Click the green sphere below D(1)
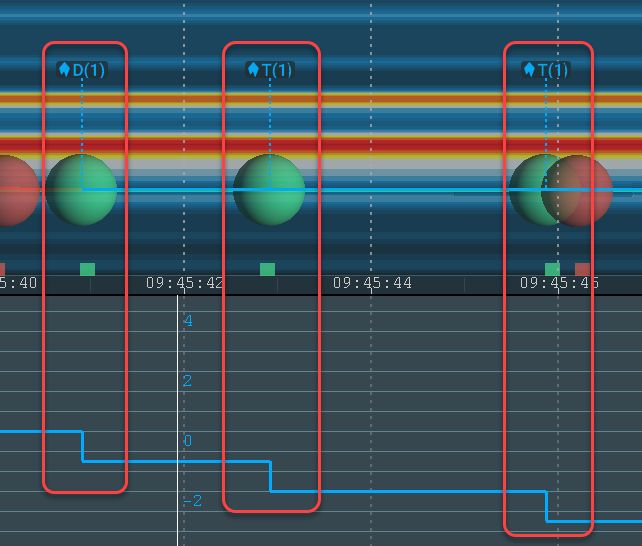The height and width of the screenshot is (546, 642). click(x=82, y=190)
